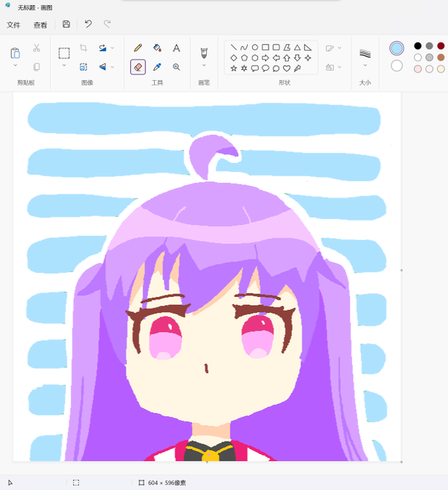Select the Triangle shape
The height and width of the screenshot is (490, 448).
297,48
